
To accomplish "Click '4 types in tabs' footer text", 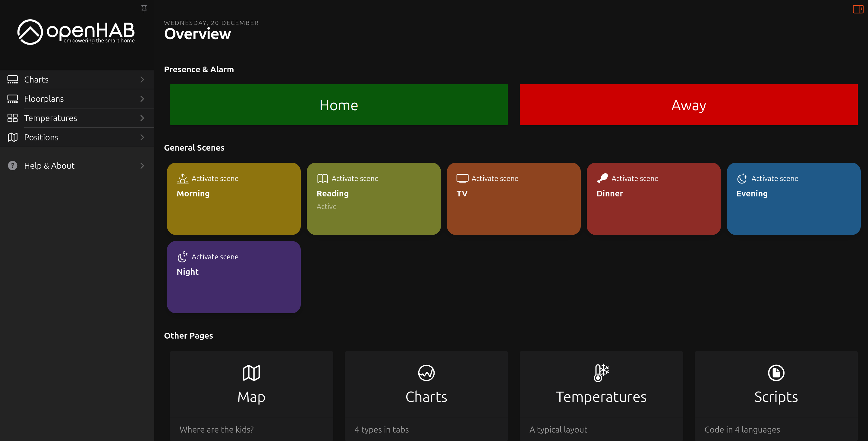I will [x=382, y=430].
